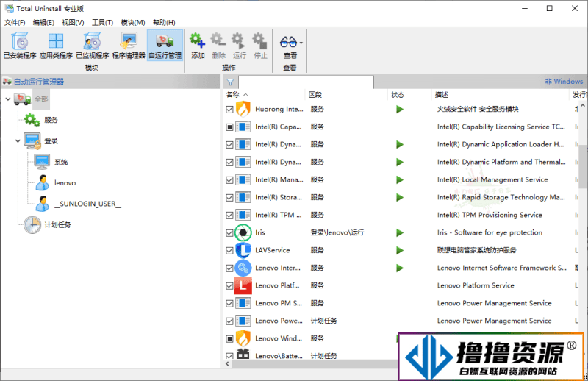The image size is (588, 381).
Task: Click the Huorong shield icon in the list
Action: pos(243,110)
